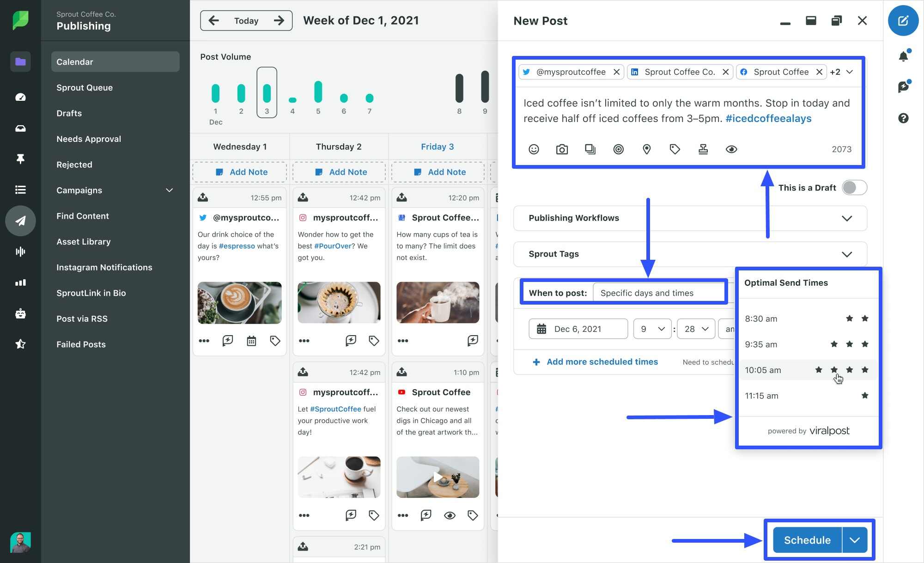Enable the This is a Draft toggle
Image resolution: width=924 pixels, height=563 pixels.
854,187
